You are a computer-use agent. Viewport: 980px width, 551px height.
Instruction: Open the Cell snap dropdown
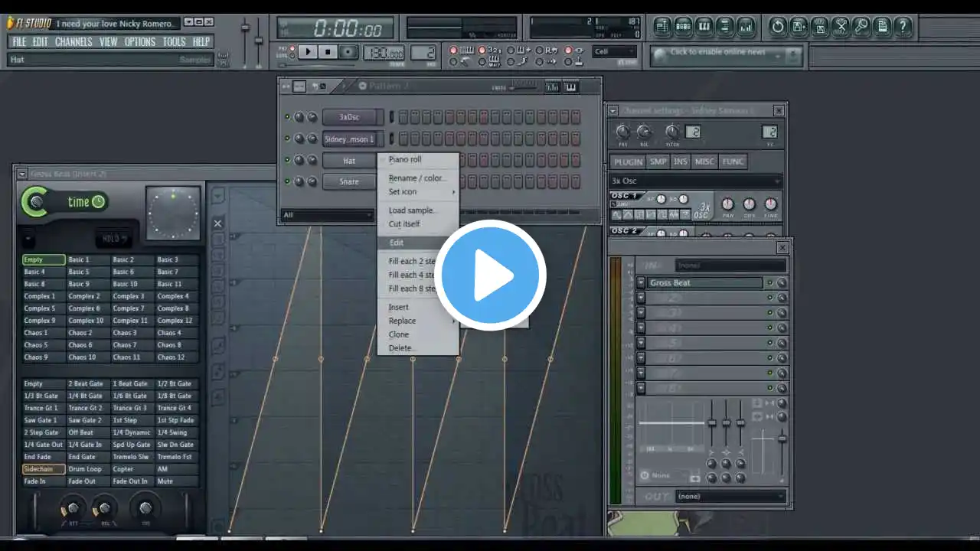coord(614,51)
